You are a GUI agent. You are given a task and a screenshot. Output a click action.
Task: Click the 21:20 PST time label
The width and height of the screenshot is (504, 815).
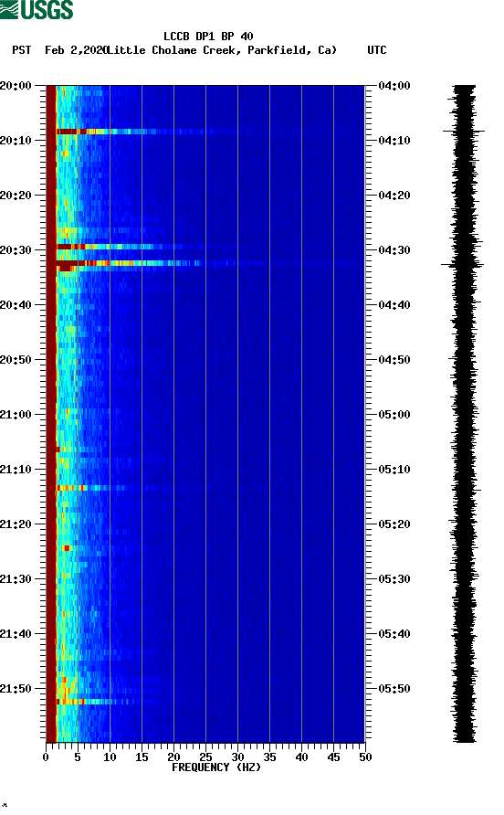point(16,524)
